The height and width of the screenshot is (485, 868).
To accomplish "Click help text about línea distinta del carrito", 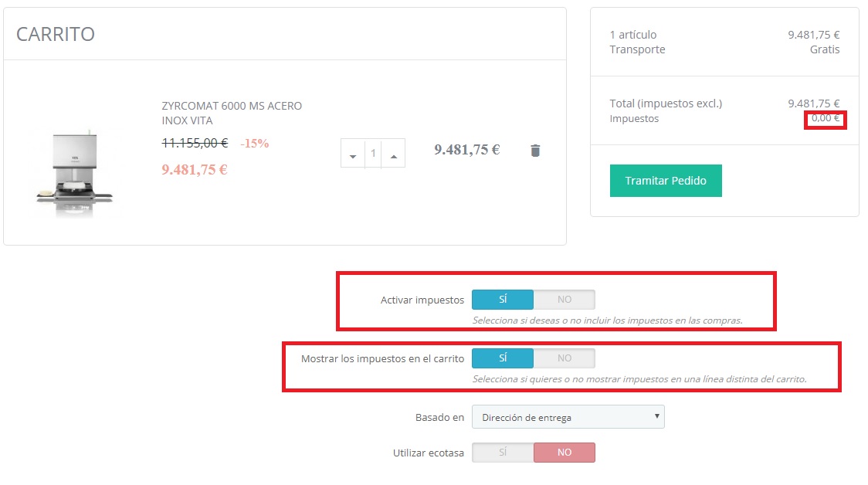I will (x=639, y=379).
